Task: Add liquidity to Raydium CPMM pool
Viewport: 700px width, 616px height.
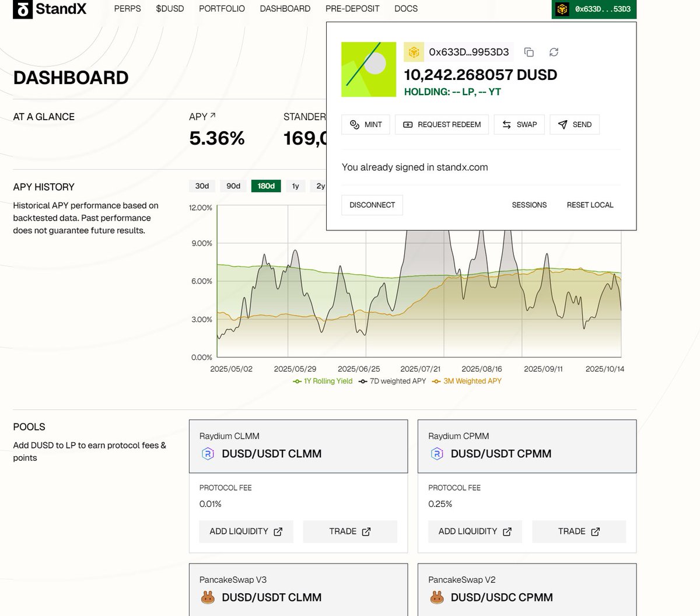Action: coord(475,531)
